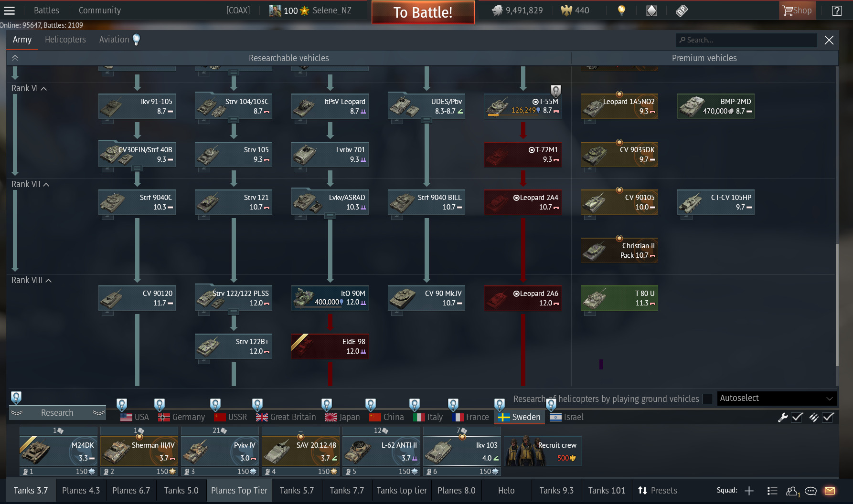Collapse the Rank VIII section

pyautogui.click(x=32, y=280)
